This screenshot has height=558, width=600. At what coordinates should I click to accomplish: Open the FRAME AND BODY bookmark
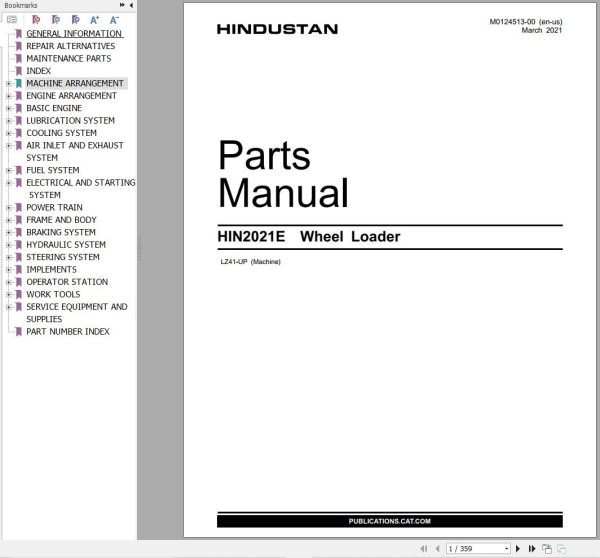tap(61, 220)
